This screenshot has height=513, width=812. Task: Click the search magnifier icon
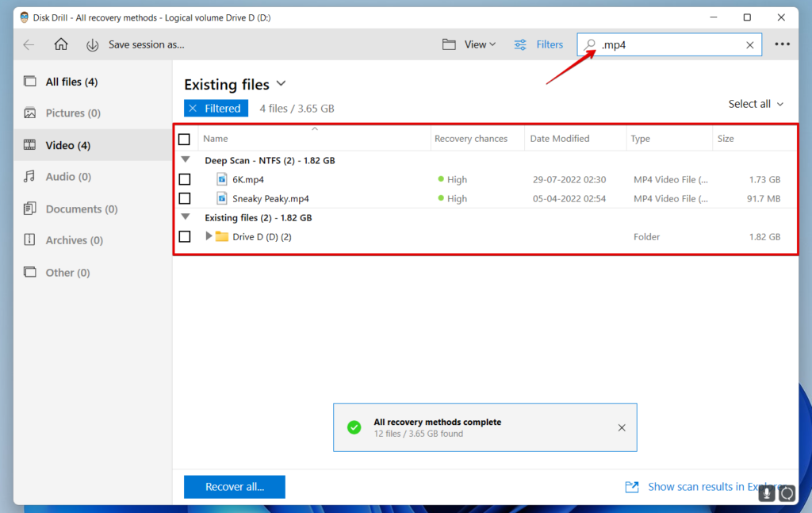[x=592, y=44]
